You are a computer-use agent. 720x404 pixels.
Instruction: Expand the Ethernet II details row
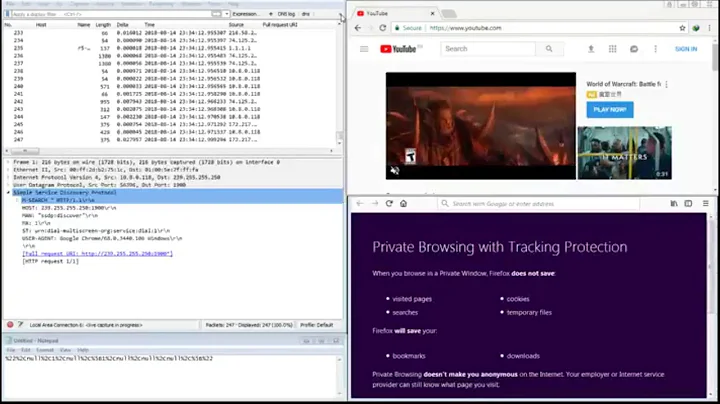(x=8, y=170)
